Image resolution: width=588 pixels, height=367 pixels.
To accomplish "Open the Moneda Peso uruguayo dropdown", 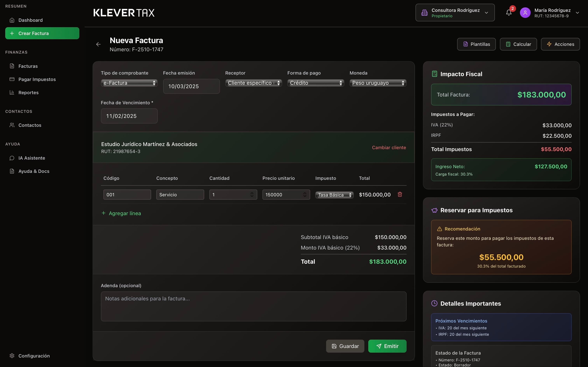I will coord(378,83).
